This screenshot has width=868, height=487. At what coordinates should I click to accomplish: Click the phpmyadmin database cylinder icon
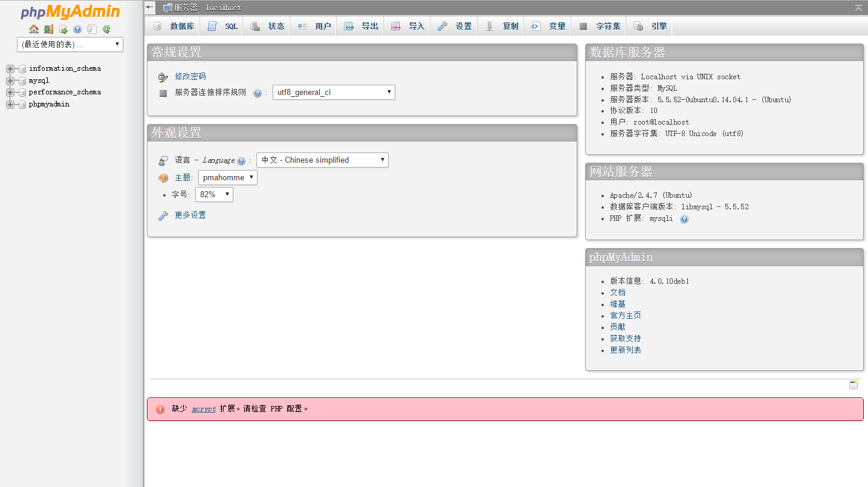coord(22,105)
